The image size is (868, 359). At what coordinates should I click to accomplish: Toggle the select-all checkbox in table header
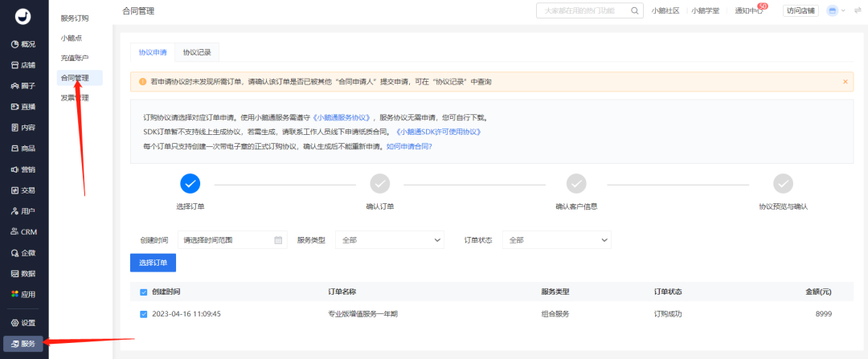pyautogui.click(x=144, y=292)
